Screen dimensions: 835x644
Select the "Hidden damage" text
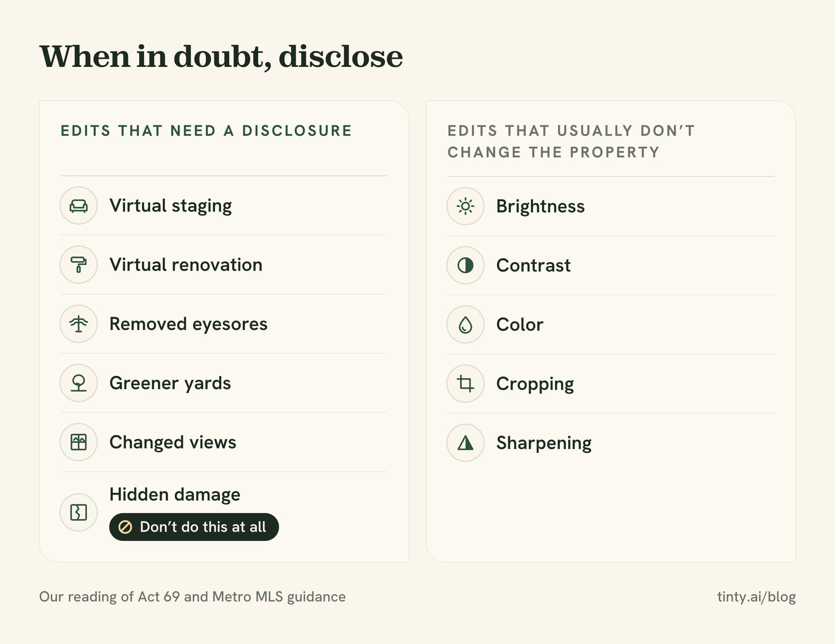click(175, 495)
